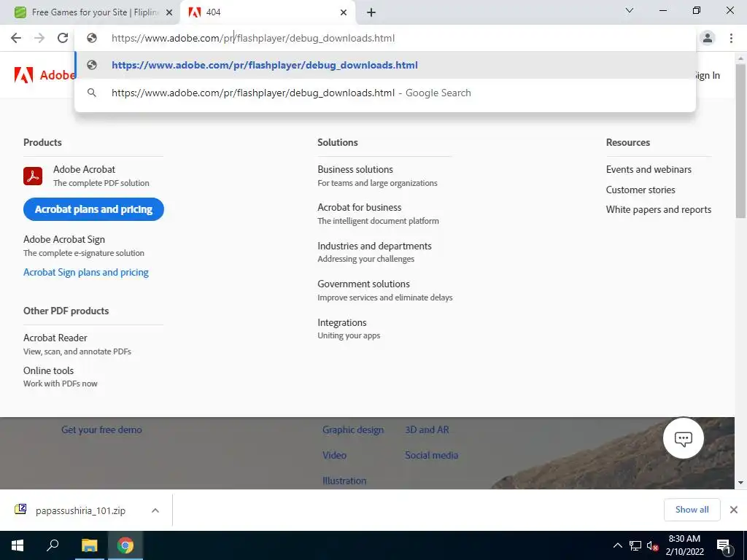This screenshot has width=747, height=560.
Task: Open File Explorer from the taskbar
Action: click(89, 545)
